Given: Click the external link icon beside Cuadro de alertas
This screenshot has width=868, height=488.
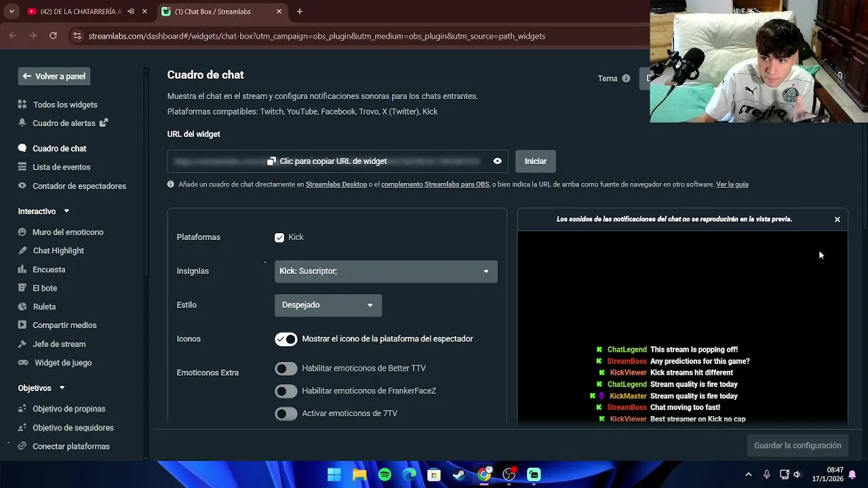Looking at the screenshot, I should (104, 123).
